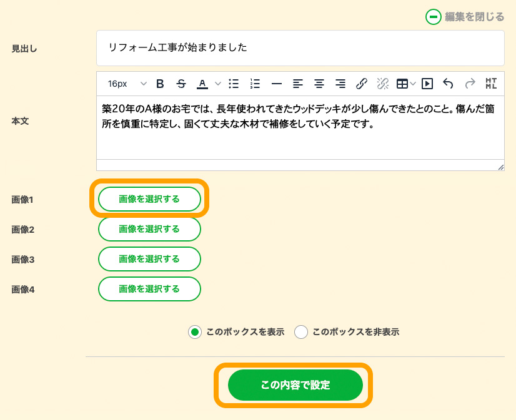Toggle bold formatting in the editor toolbar

click(160, 84)
